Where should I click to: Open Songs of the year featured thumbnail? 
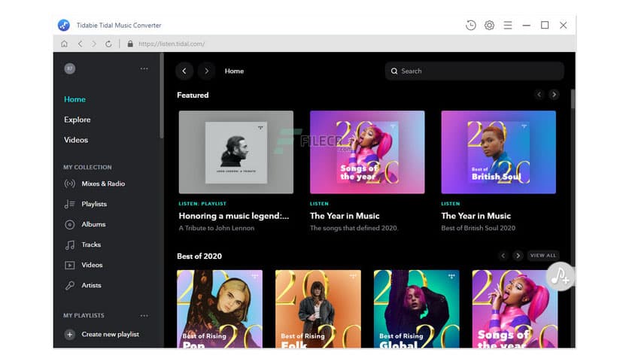click(367, 153)
